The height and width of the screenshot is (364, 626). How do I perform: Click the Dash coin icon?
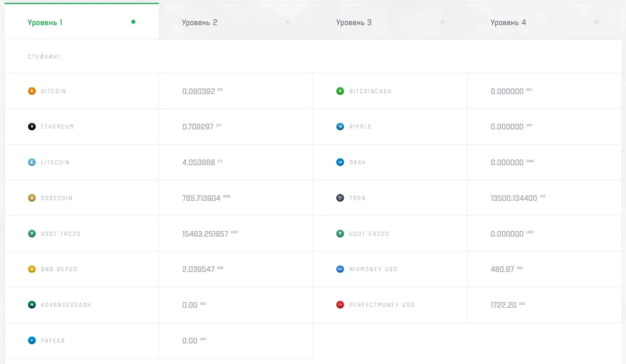(340, 162)
